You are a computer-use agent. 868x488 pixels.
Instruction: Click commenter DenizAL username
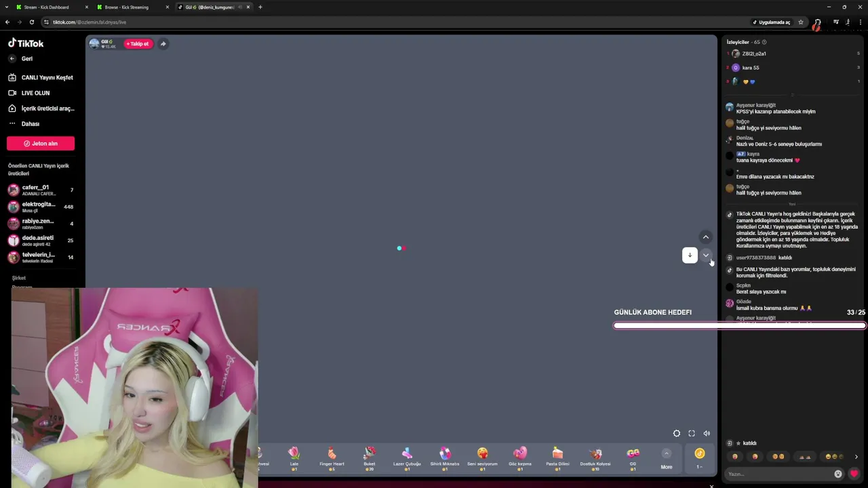pos(745,138)
